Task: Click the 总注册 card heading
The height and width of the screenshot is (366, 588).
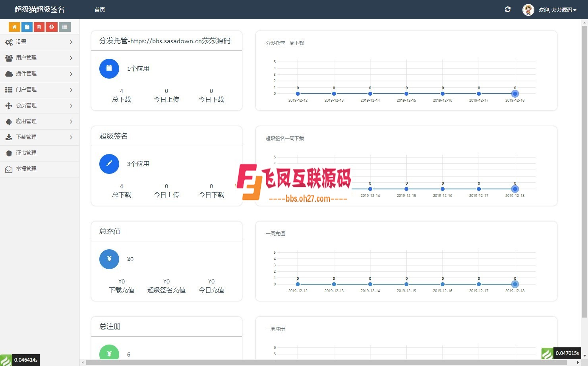Action: (110, 327)
